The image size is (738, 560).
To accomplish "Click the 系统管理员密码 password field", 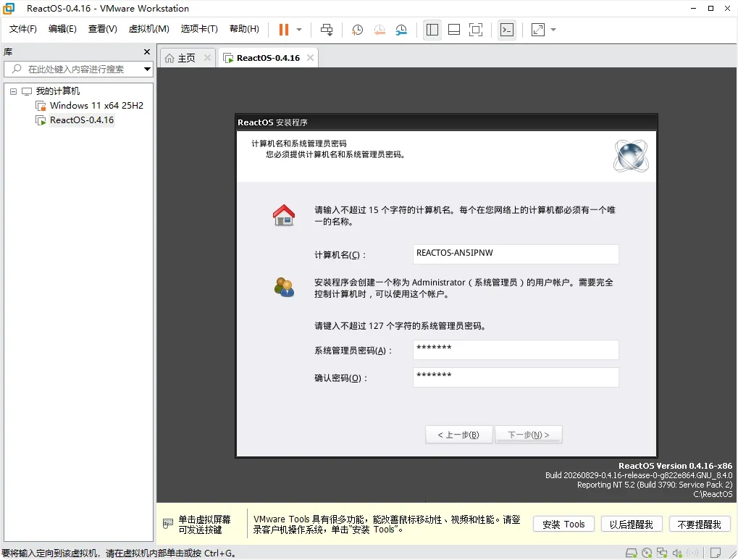I will click(x=516, y=350).
